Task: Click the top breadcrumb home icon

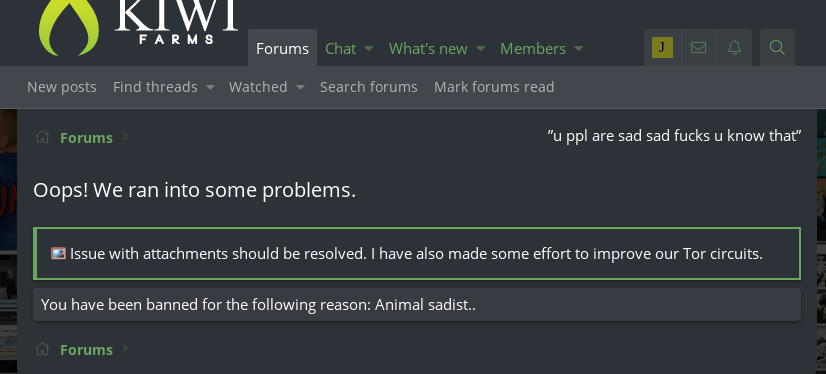Action: (42, 137)
